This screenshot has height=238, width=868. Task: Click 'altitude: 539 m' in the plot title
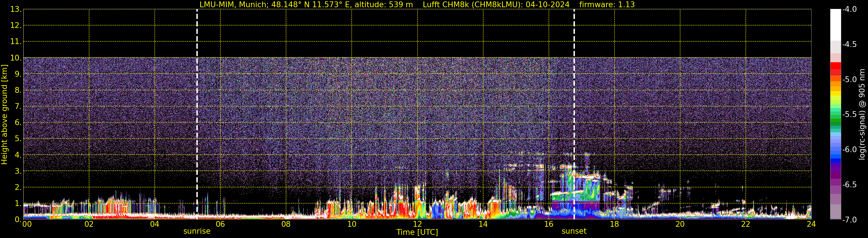383,5
